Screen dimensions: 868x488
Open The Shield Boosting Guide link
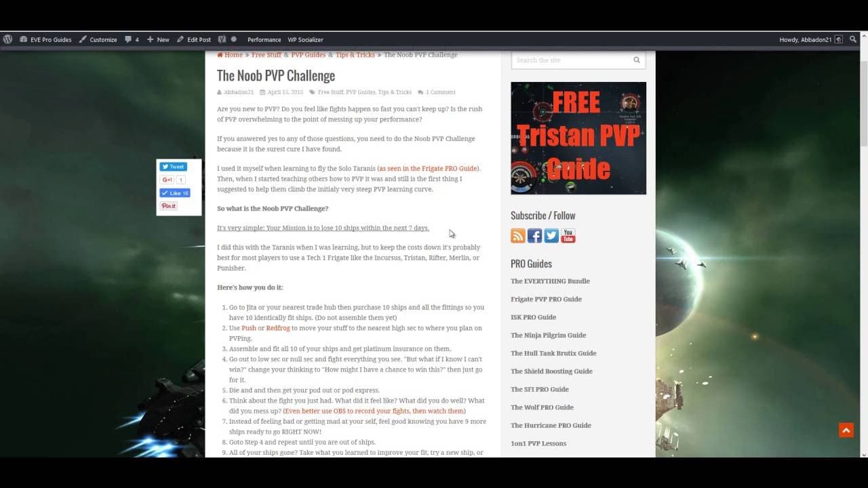[x=551, y=371]
